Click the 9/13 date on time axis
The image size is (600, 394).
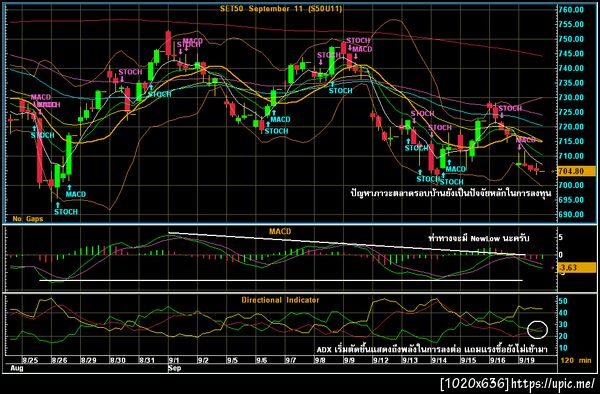409,360
